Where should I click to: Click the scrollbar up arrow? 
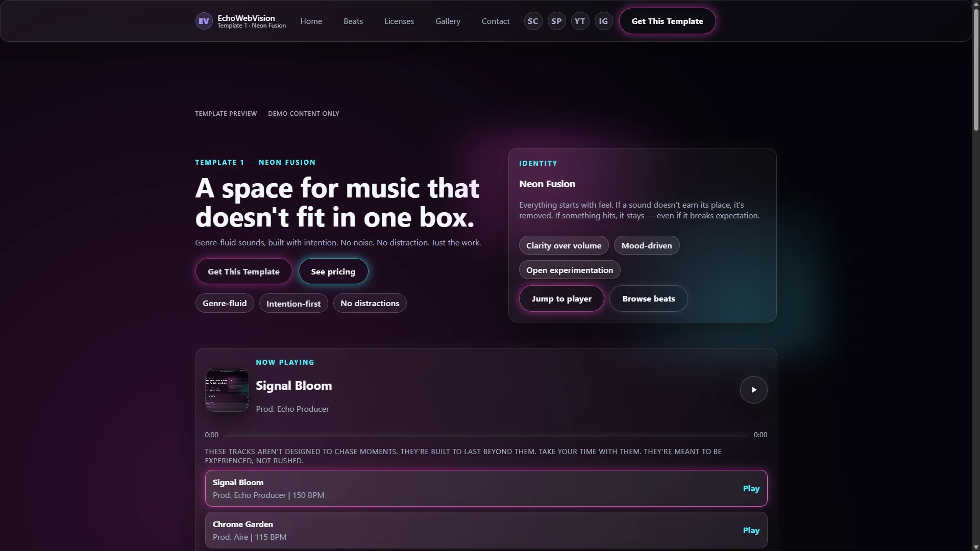[x=976, y=4]
